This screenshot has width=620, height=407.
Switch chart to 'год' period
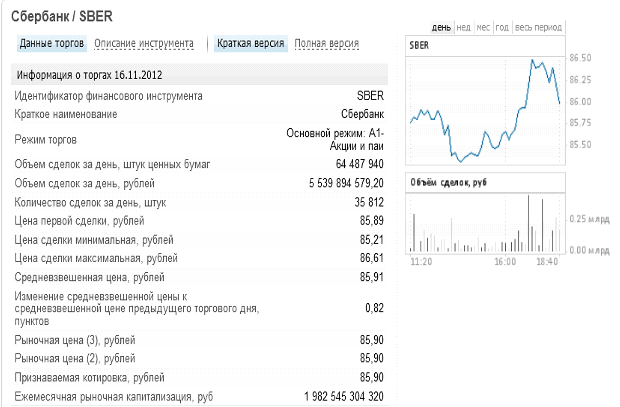pyautogui.click(x=502, y=28)
